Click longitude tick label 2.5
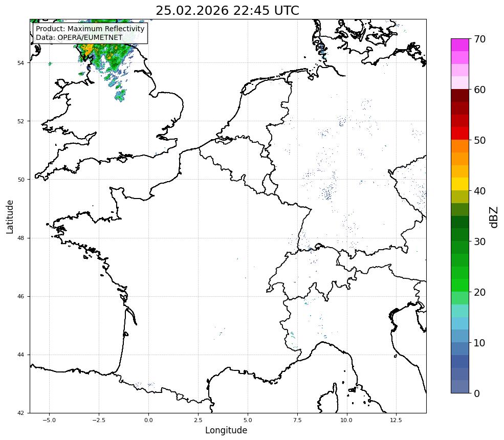 coord(198,420)
